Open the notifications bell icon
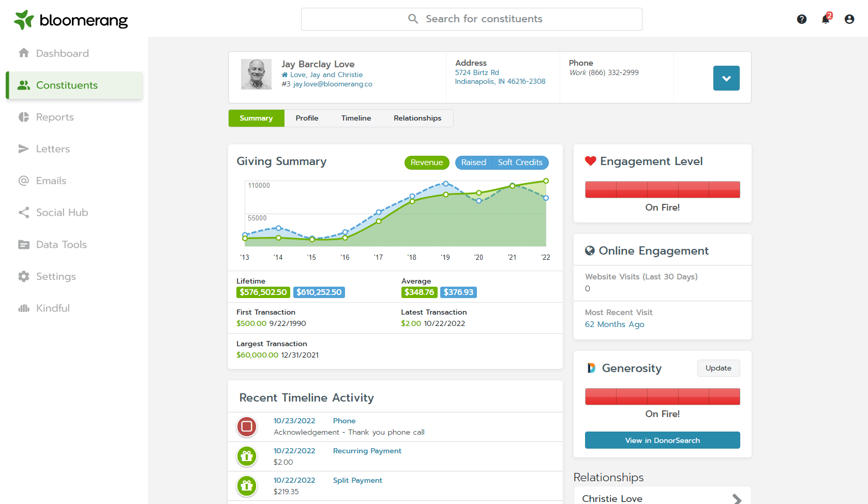The width and height of the screenshot is (868, 504). (826, 19)
